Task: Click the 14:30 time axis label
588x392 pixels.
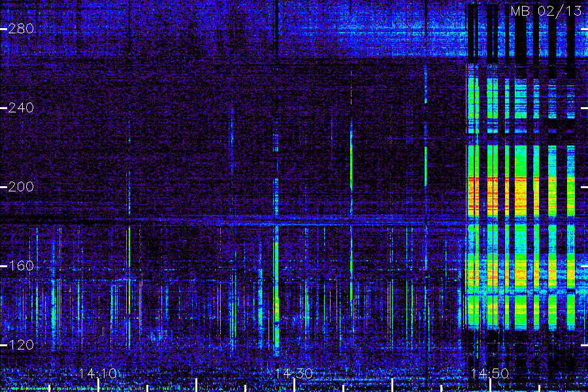Action: point(293,373)
